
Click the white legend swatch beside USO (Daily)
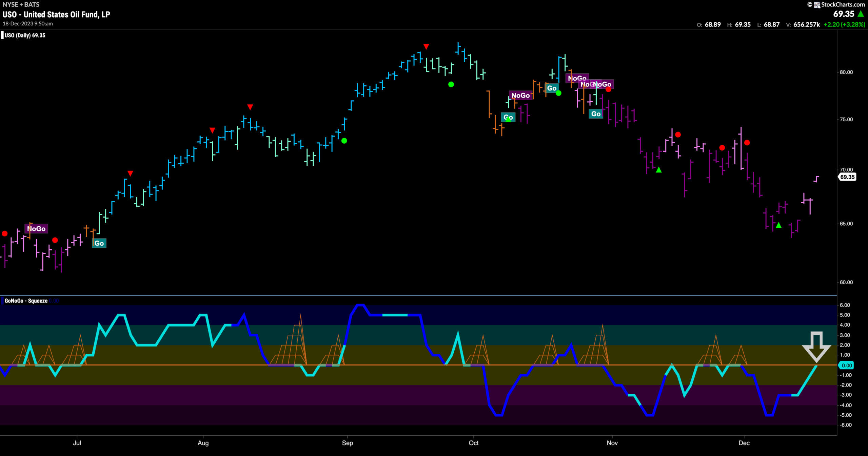pos(2,35)
